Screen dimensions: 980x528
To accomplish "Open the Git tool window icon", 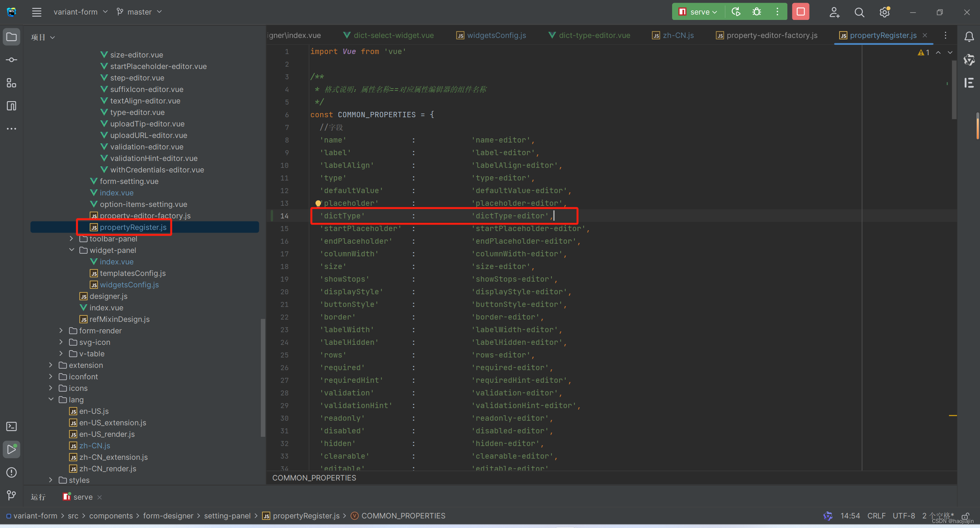I will [x=11, y=495].
